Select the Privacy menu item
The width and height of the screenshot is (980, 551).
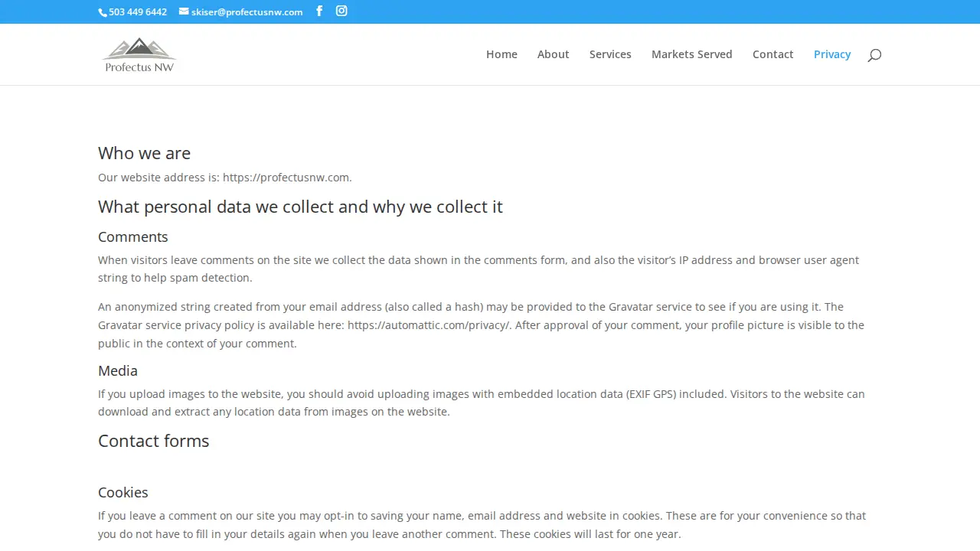click(832, 54)
